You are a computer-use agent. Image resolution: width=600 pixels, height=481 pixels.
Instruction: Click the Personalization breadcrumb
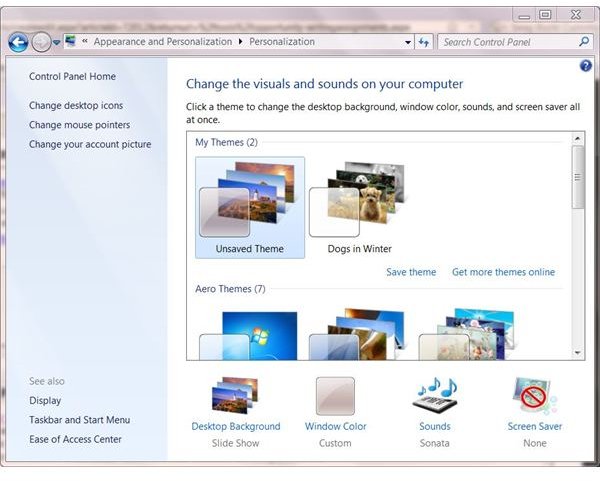click(282, 41)
